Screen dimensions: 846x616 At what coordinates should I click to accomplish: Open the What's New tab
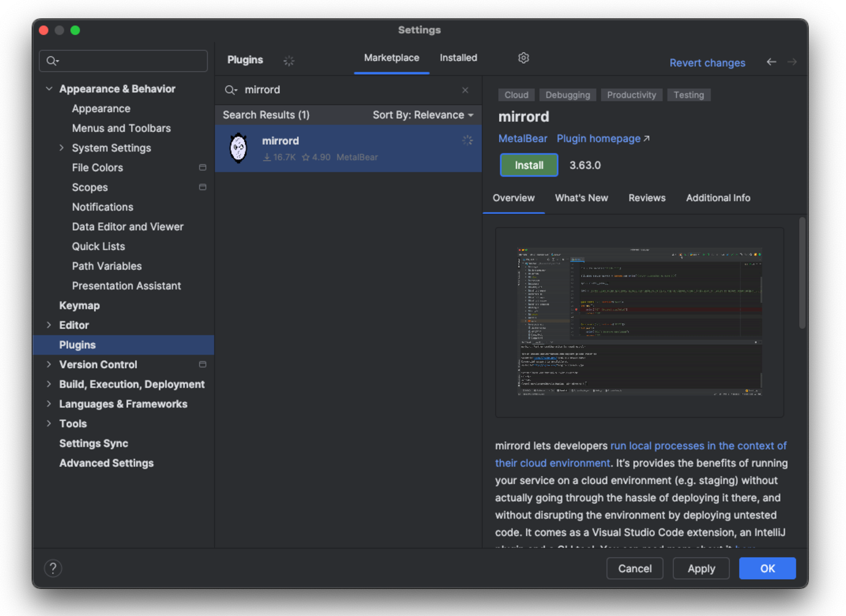tap(581, 198)
